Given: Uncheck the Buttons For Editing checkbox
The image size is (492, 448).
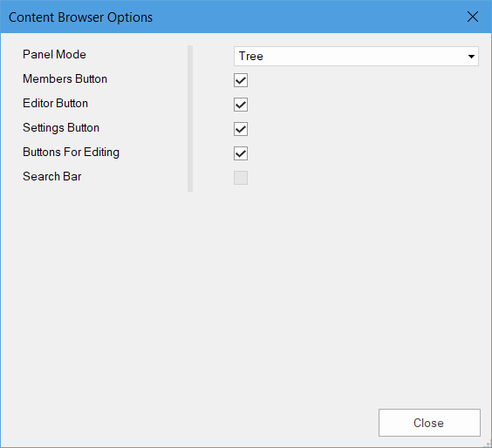Looking at the screenshot, I should (241, 153).
